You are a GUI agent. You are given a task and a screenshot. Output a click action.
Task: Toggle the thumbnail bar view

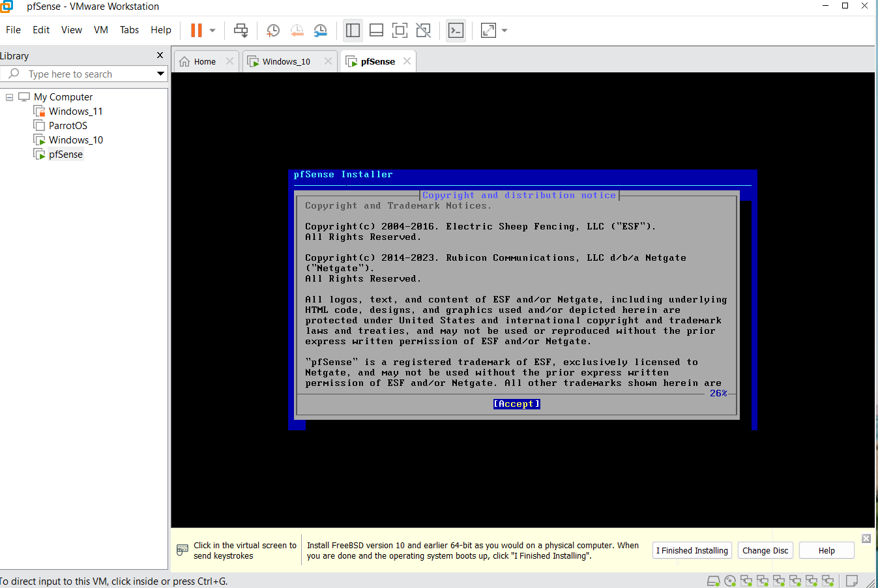point(376,30)
